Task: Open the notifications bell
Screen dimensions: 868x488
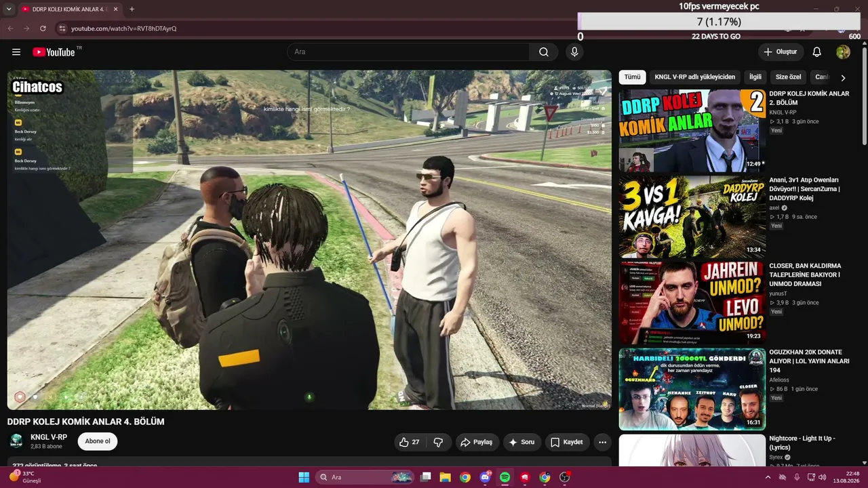Action: tap(817, 52)
